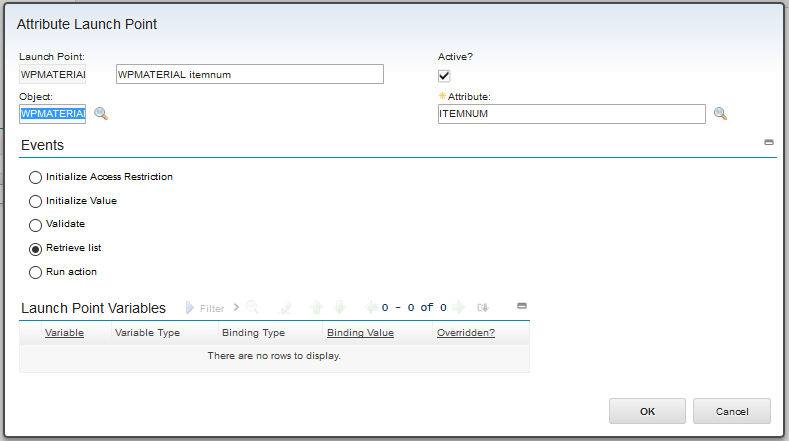Select the Retrieve list radio button
Screen dimensions: 789x441
point(35,249)
